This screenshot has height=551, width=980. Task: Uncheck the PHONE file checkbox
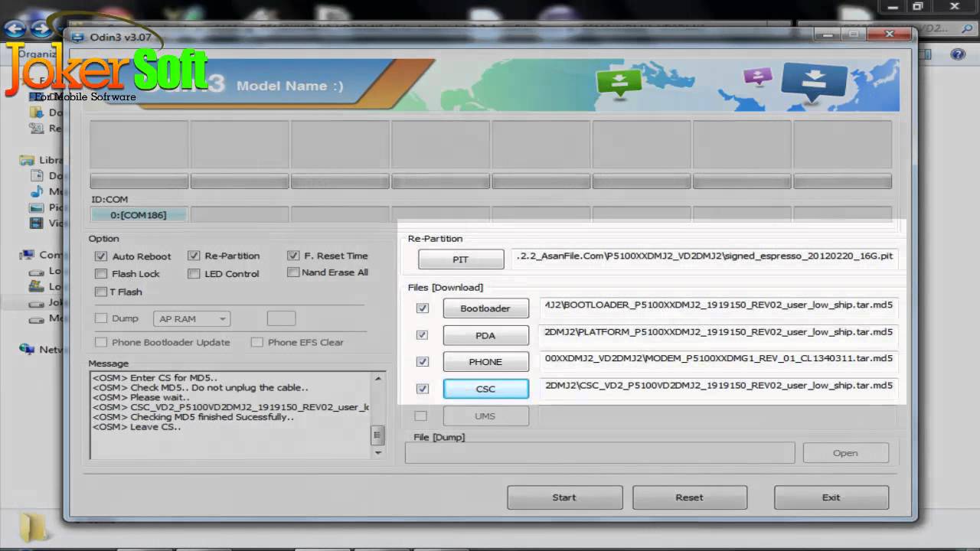pos(422,362)
